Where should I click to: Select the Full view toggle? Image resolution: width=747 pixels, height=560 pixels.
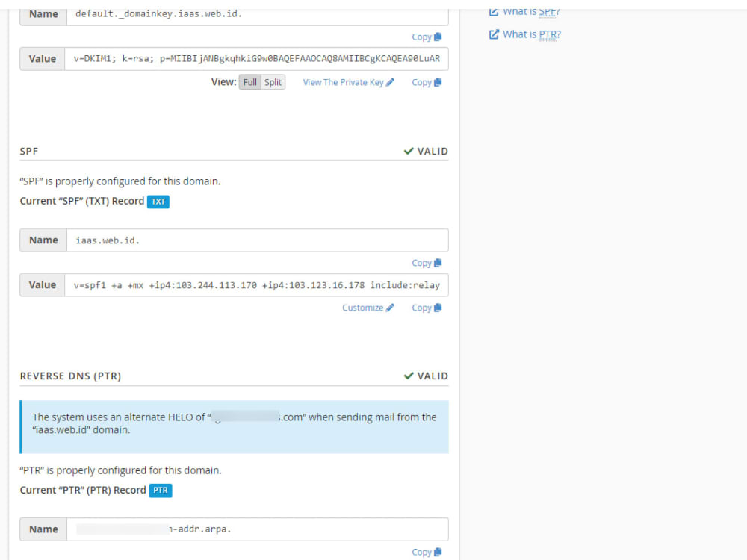click(x=249, y=82)
